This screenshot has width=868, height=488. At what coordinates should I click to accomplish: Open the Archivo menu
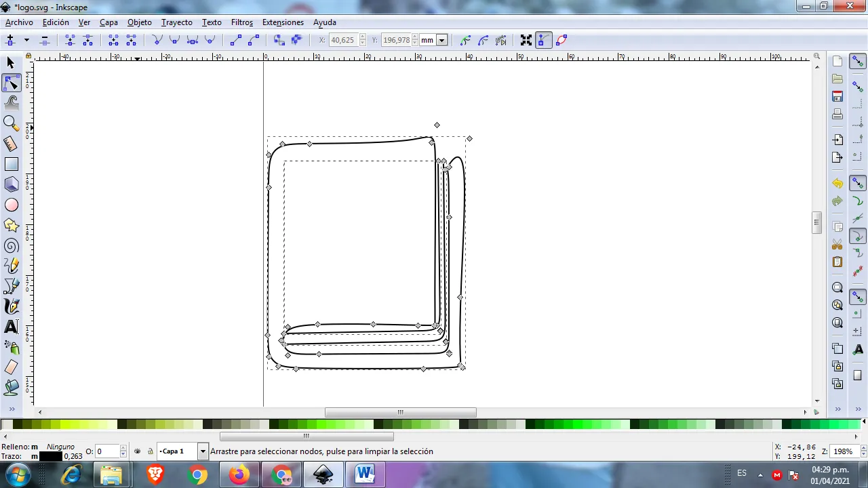pyautogui.click(x=19, y=22)
